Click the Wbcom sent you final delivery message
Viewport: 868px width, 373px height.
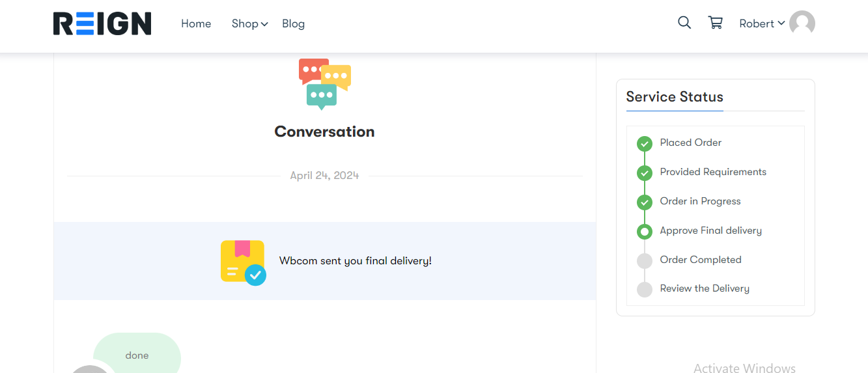tap(356, 260)
